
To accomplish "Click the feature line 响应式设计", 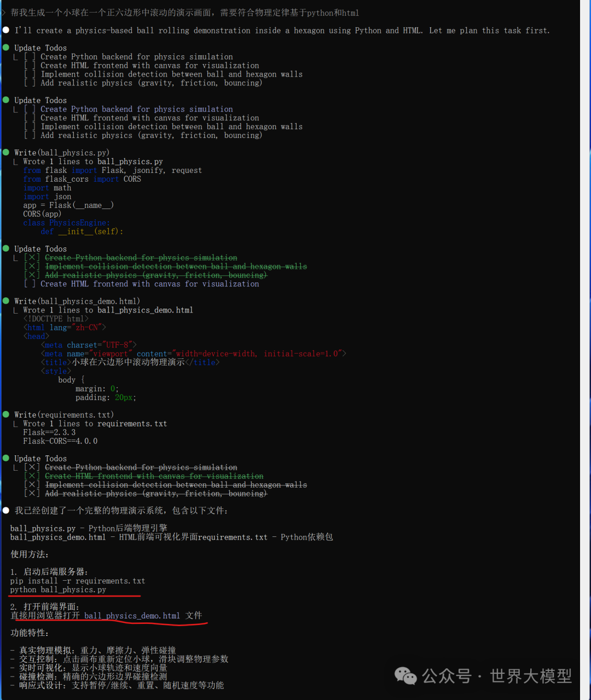I will coord(117,686).
